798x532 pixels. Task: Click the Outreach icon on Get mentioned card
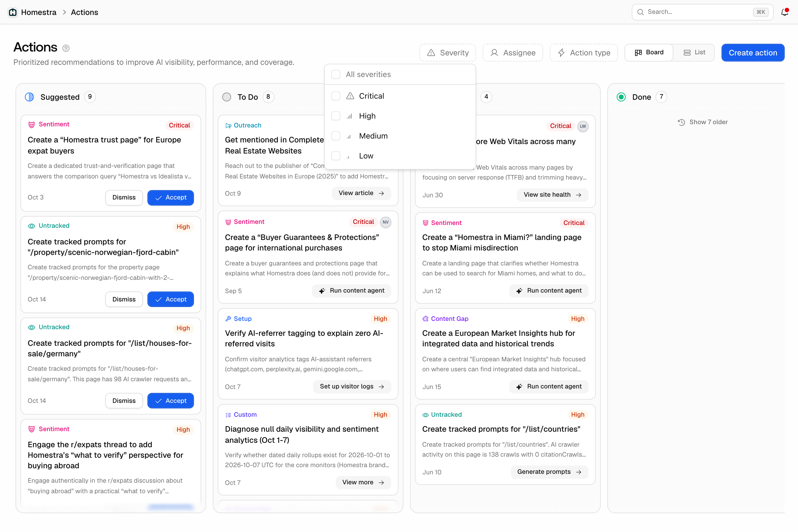point(228,126)
